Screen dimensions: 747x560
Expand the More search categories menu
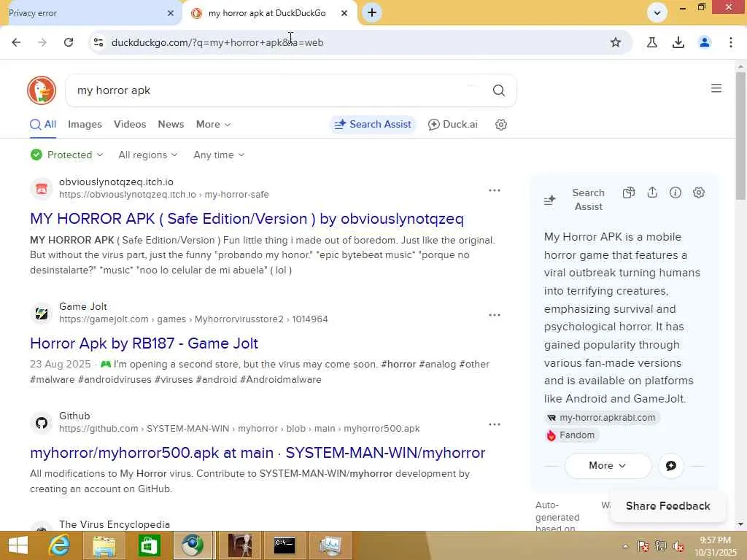pos(214,124)
